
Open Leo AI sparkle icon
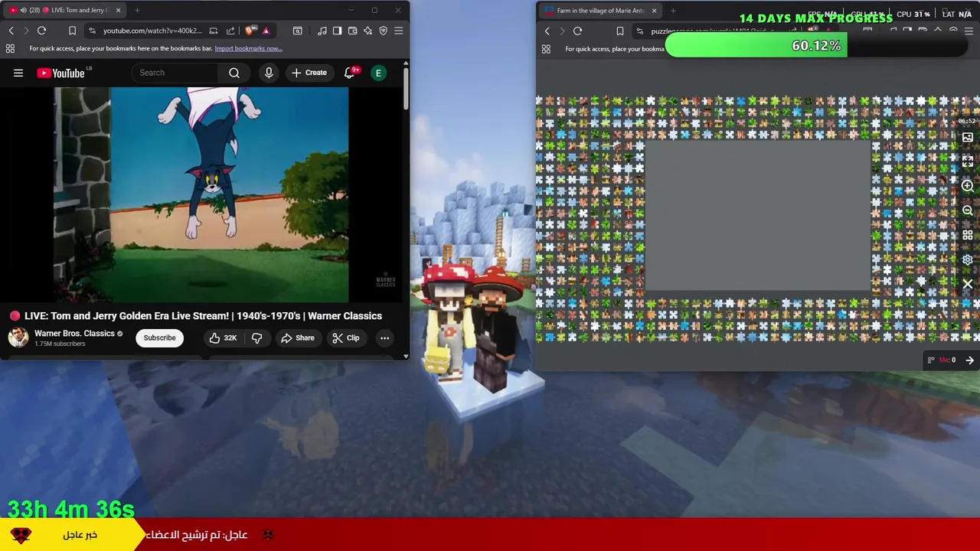367,31
